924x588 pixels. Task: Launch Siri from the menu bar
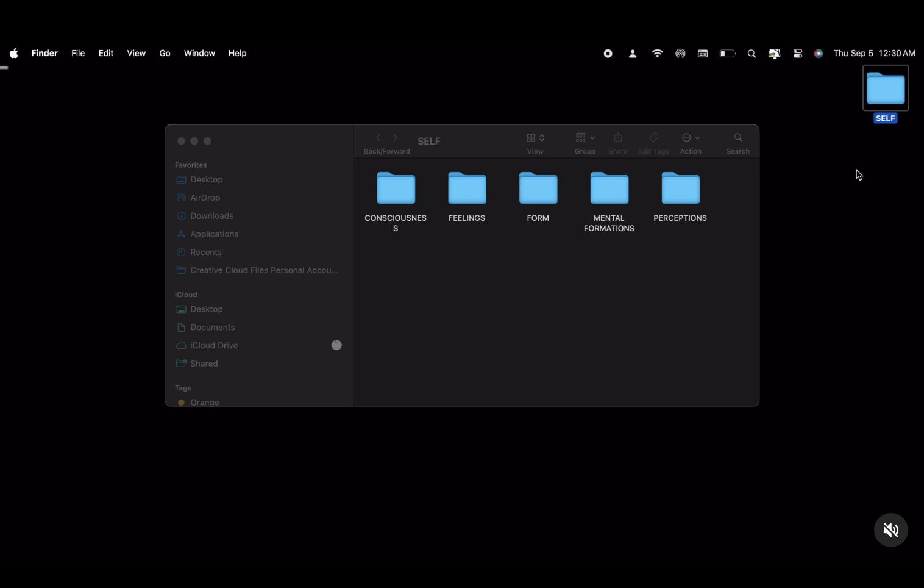pyautogui.click(x=819, y=54)
